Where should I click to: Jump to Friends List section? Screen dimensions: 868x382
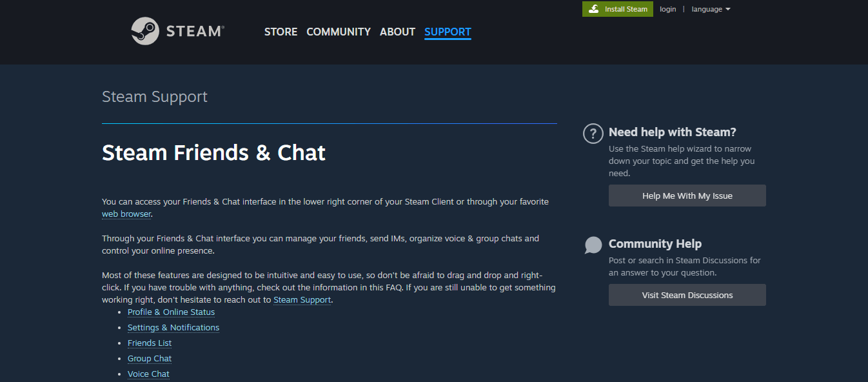[150, 343]
